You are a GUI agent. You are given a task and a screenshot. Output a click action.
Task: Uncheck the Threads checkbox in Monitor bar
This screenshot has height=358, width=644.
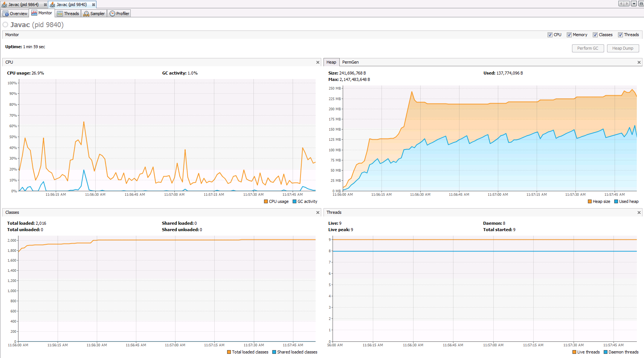click(621, 35)
